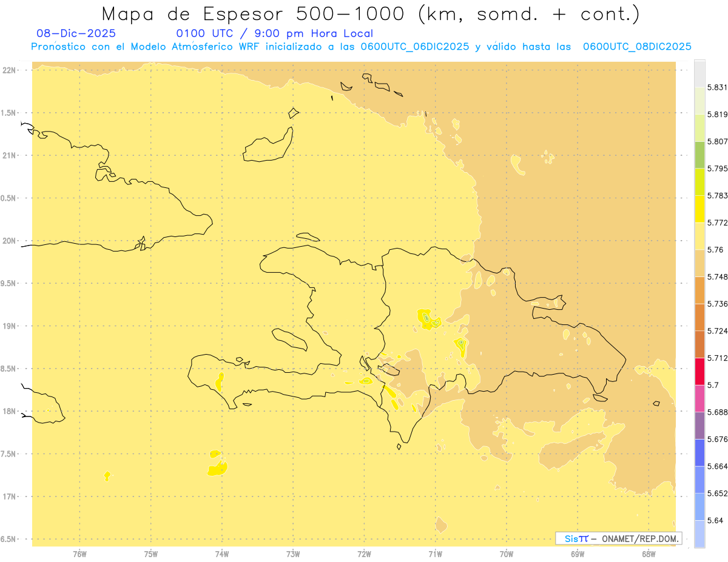Click the 72W longitude label
The width and height of the screenshot is (728, 562).
pyautogui.click(x=364, y=554)
